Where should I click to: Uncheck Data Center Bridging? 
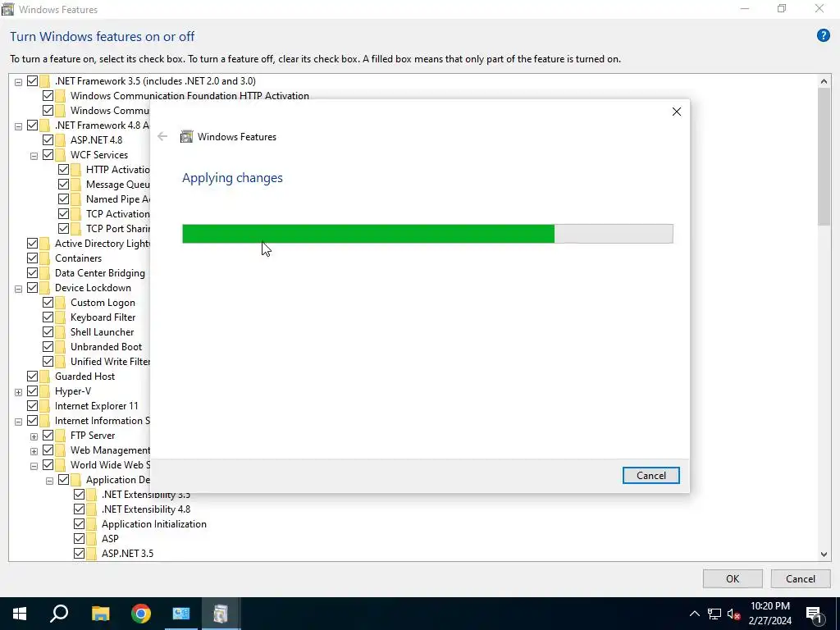pyautogui.click(x=32, y=272)
